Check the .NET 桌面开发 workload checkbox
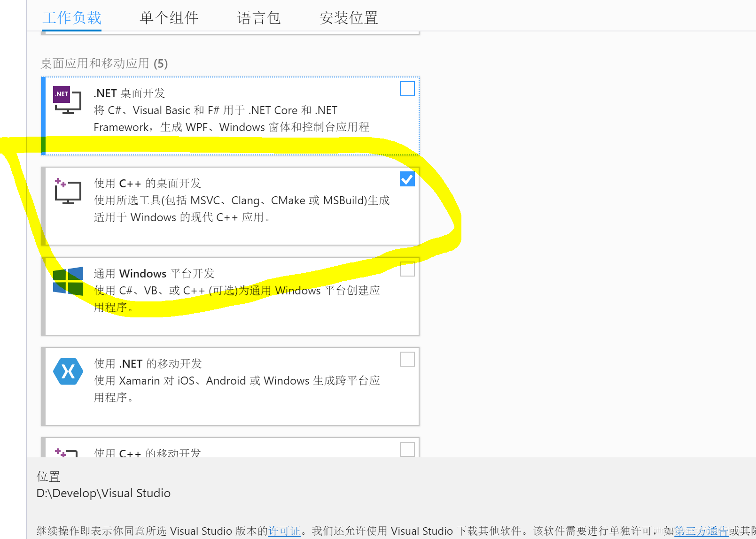 pyautogui.click(x=407, y=89)
